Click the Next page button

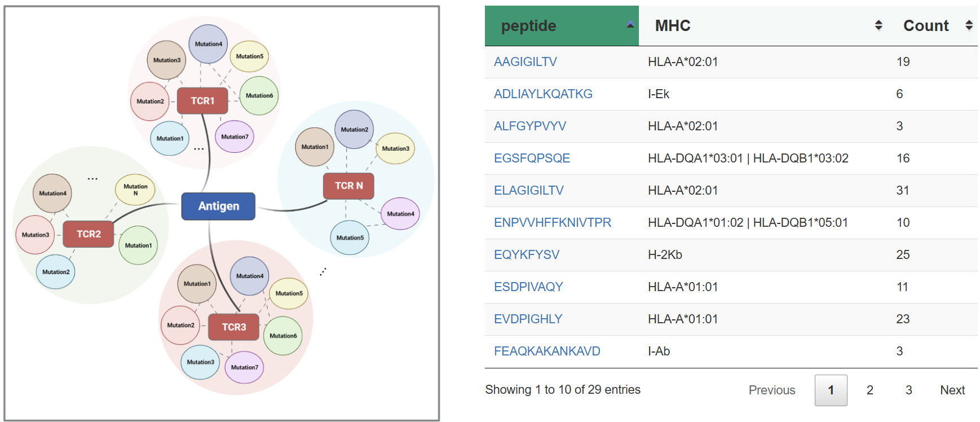click(952, 390)
